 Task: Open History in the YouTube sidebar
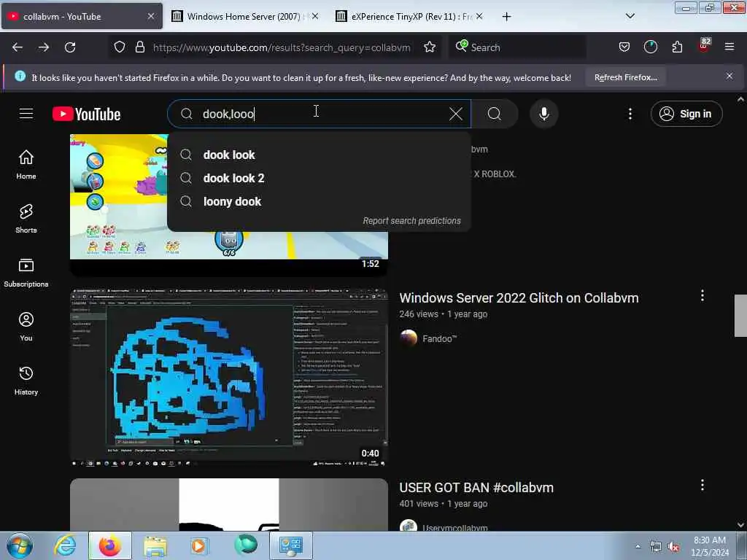(26, 381)
